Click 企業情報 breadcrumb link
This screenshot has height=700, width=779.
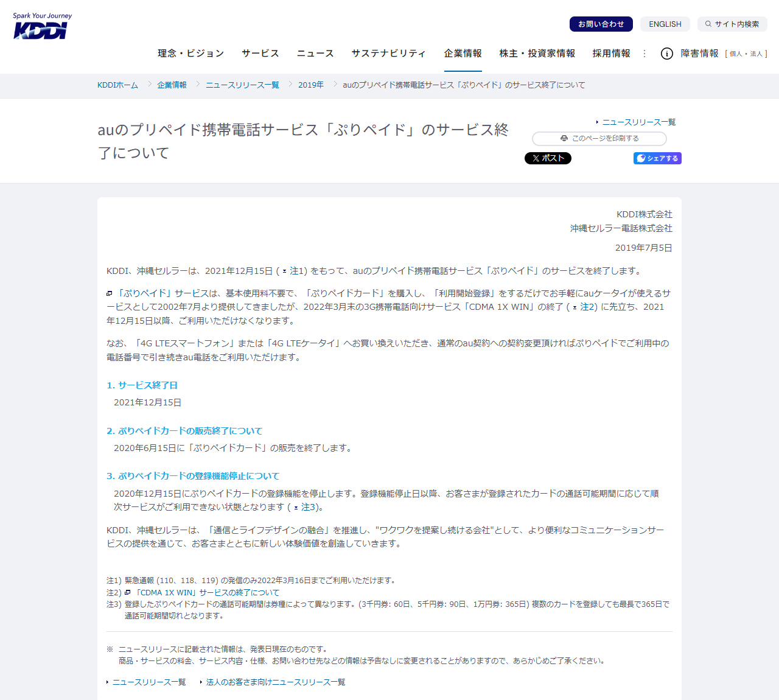click(172, 85)
